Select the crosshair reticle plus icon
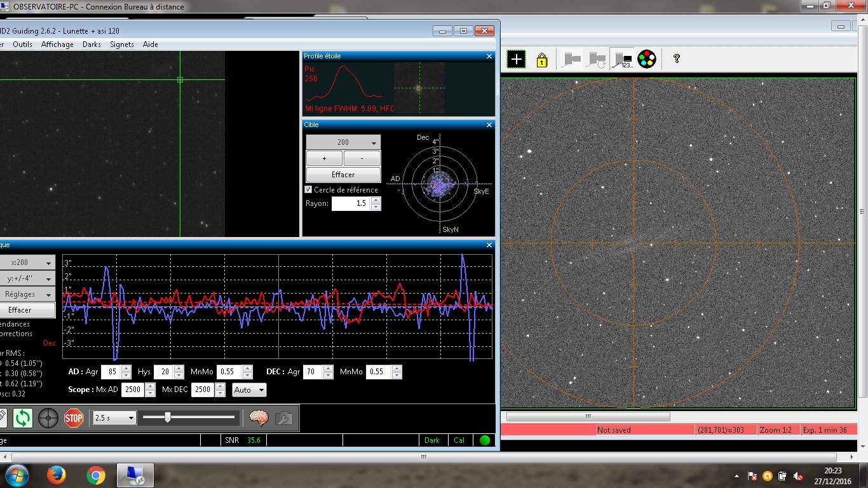 click(x=516, y=60)
